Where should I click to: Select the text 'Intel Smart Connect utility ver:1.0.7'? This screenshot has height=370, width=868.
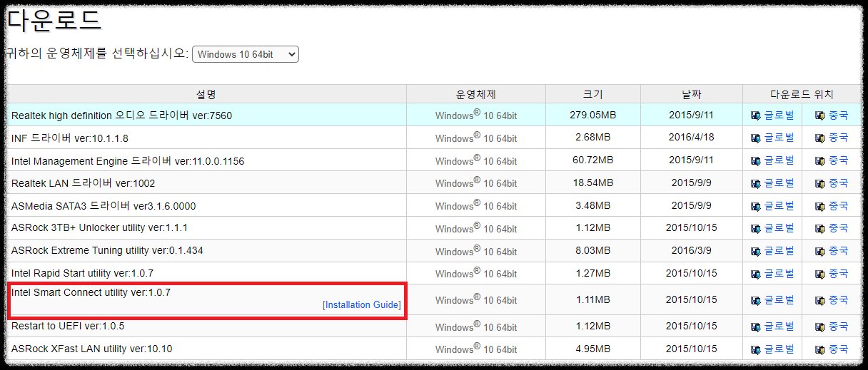click(x=91, y=292)
